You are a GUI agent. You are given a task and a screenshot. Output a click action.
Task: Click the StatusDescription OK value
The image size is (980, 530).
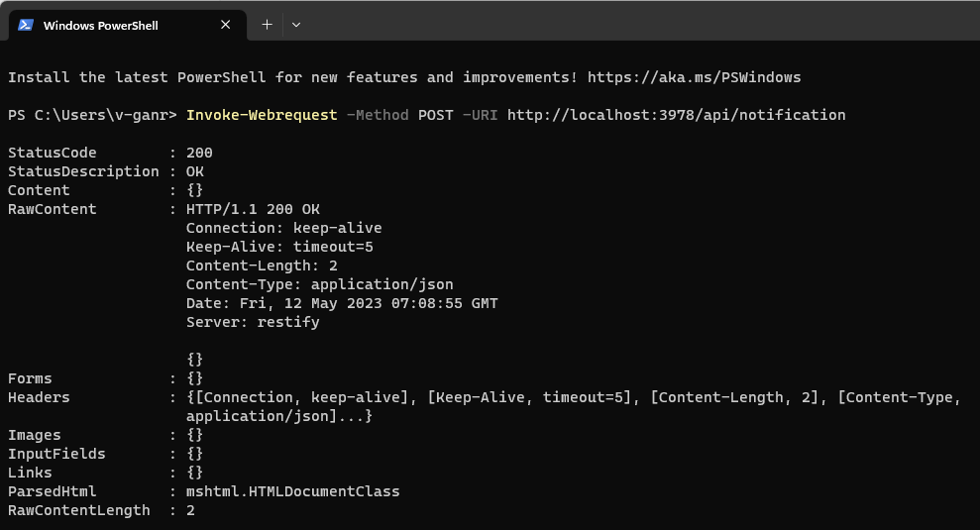(x=195, y=171)
